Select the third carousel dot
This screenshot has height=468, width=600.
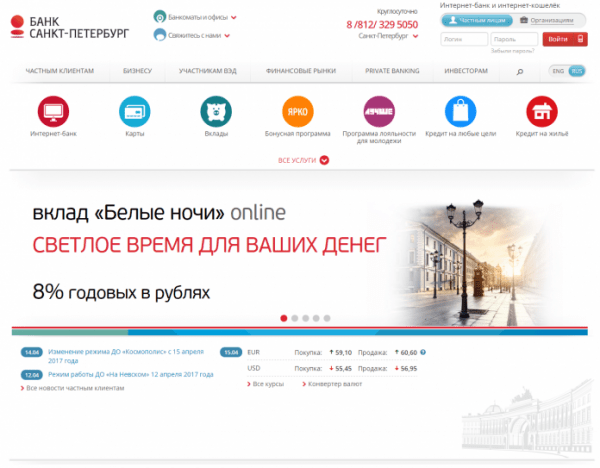pos(305,318)
